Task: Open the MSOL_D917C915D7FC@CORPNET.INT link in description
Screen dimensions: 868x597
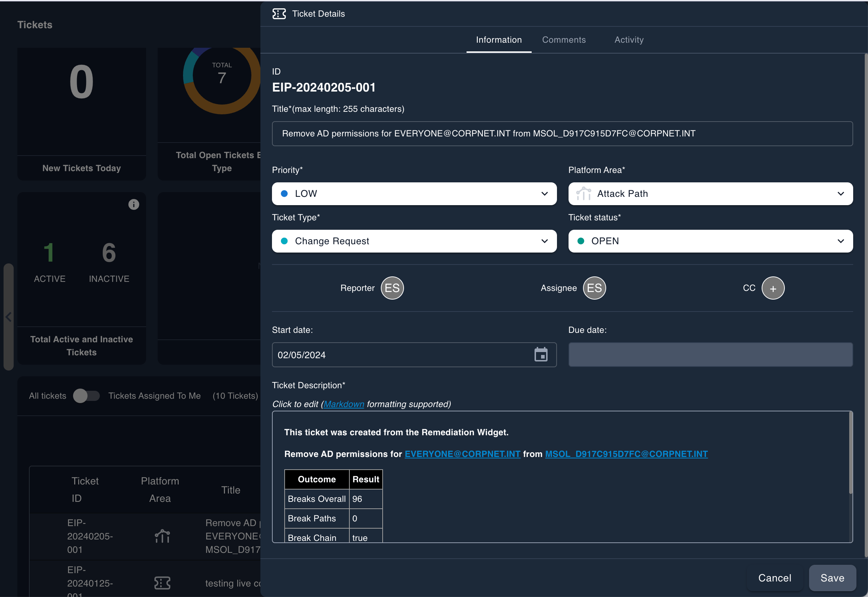Action: click(x=626, y=454)
